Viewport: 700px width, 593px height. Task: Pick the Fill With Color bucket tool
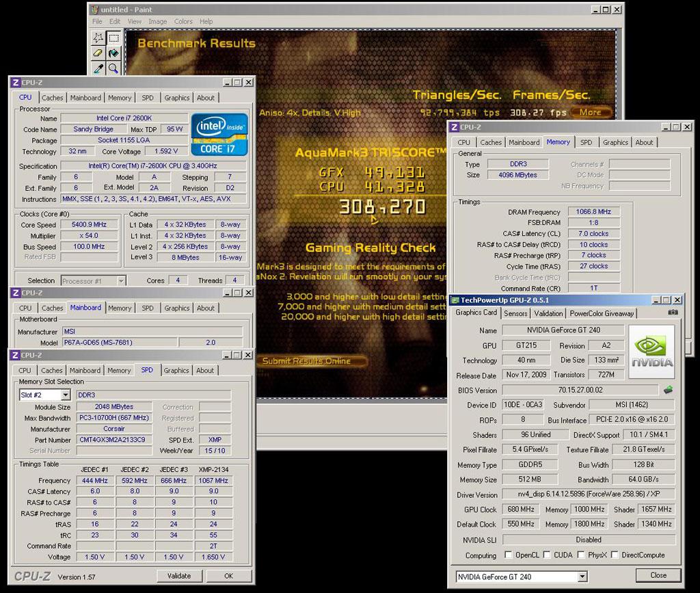(x=114, y=53)
